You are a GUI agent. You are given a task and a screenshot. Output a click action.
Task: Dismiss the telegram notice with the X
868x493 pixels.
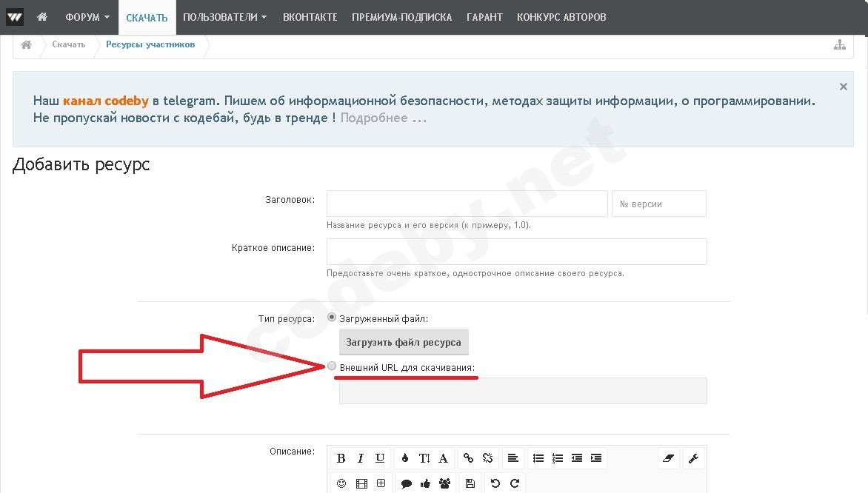843,87
